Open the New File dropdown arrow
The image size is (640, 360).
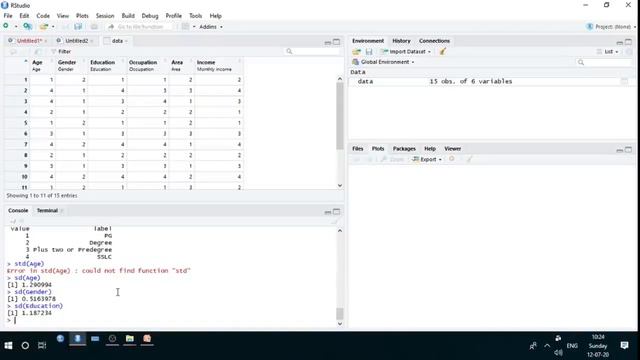[16, 27]
